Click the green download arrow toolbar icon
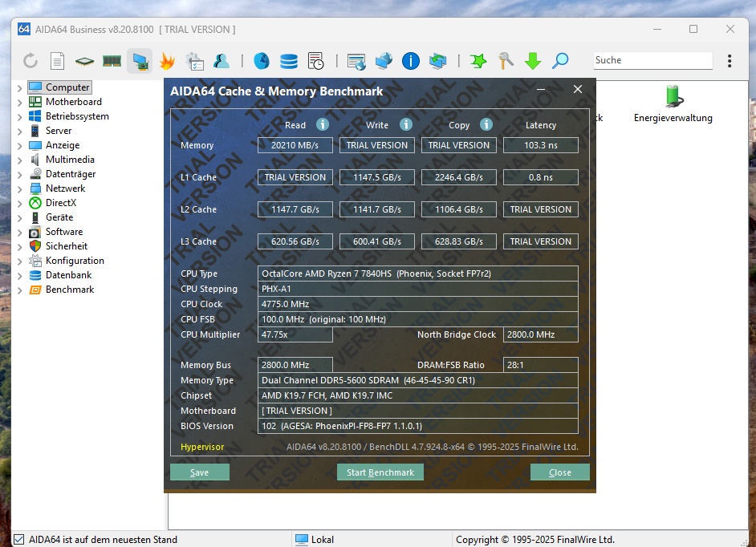Image resolution: width=756 pixels, height=547 pixels. coord(533,61)
